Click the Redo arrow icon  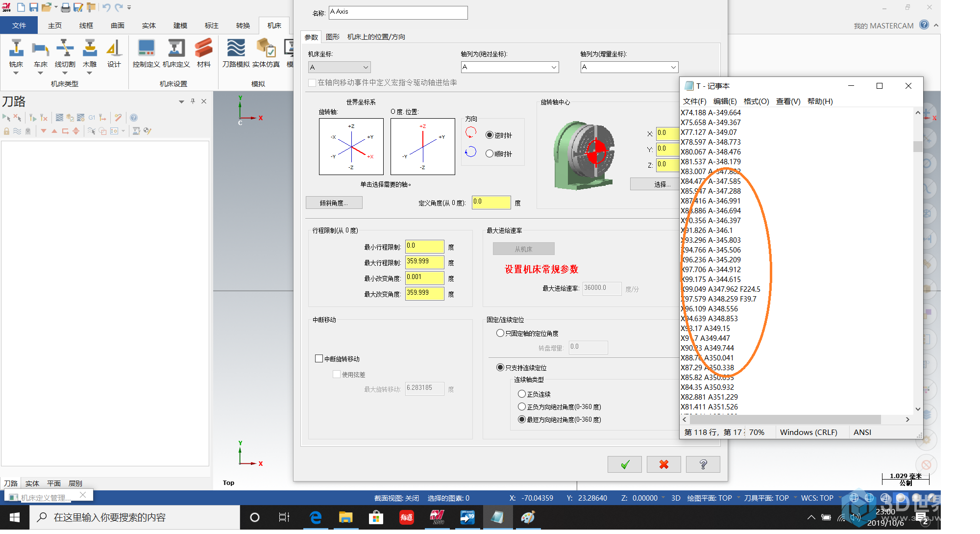(x=119, y=7)
